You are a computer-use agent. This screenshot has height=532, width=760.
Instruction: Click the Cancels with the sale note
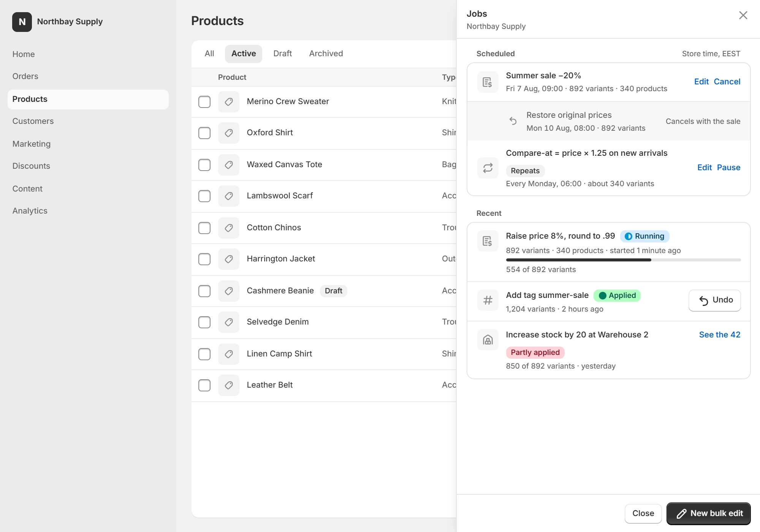pyautogui.click(x=703, y=121)
